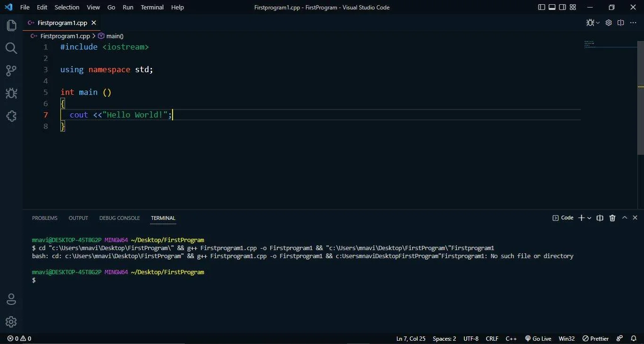Open the Accounts menu icon
The width and height of the screenshot is (644, 344).
[11, 299]
